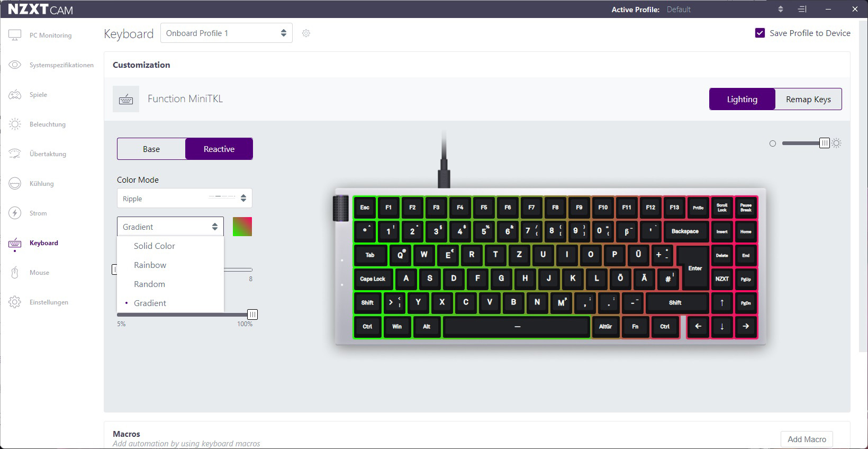Viewport: 868px width, 449px height.
Task: Select the Tab key on keyboard image
Action: [x=370, y=255]
